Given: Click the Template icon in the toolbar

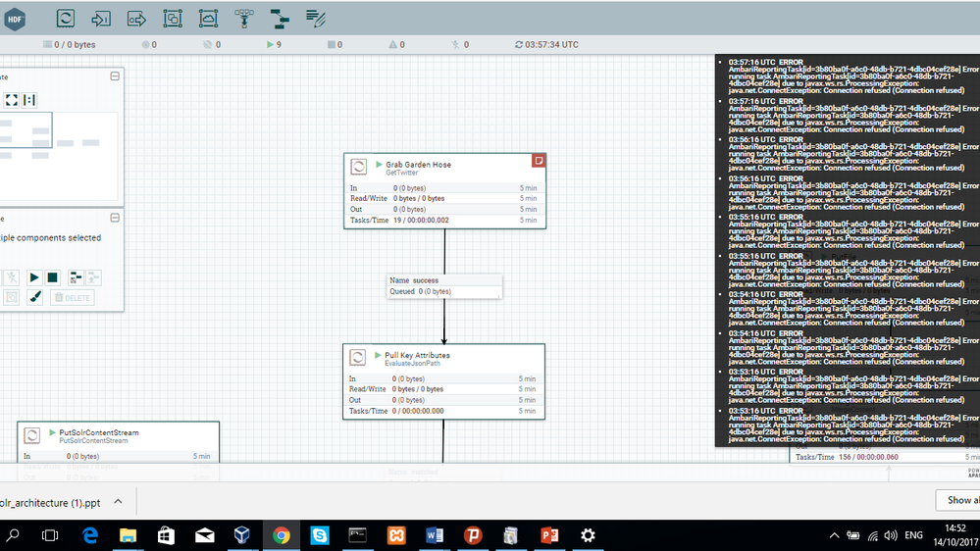Looking at the screenshot, I should coord(280,18).
